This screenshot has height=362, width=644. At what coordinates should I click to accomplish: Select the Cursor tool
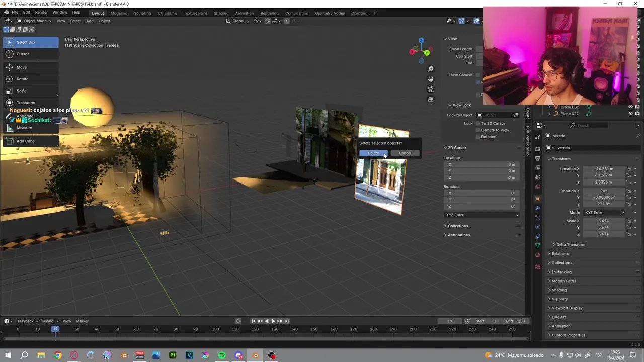pos(30,54)
